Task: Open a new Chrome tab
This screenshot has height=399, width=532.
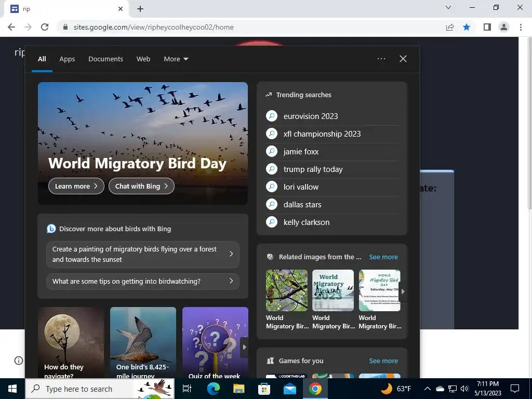Action: point(140,9)
